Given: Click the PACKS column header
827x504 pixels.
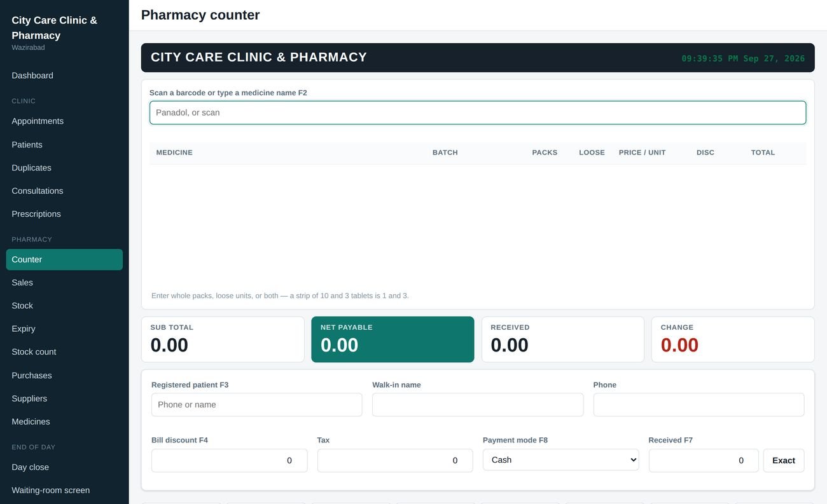Looking at the screenshot, I should tap(545, 153).
